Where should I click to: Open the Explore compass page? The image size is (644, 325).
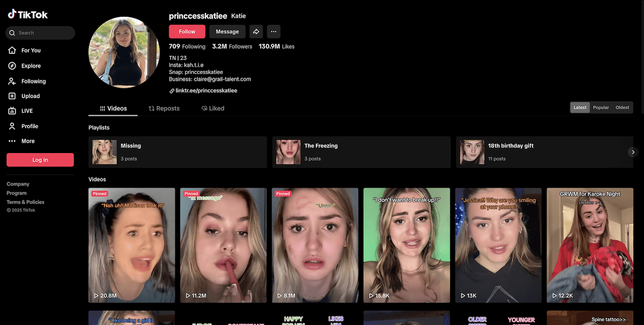pos(31,66)
